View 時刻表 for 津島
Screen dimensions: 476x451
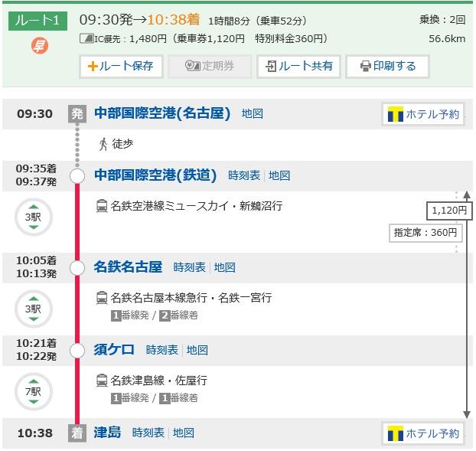point(148,433)
